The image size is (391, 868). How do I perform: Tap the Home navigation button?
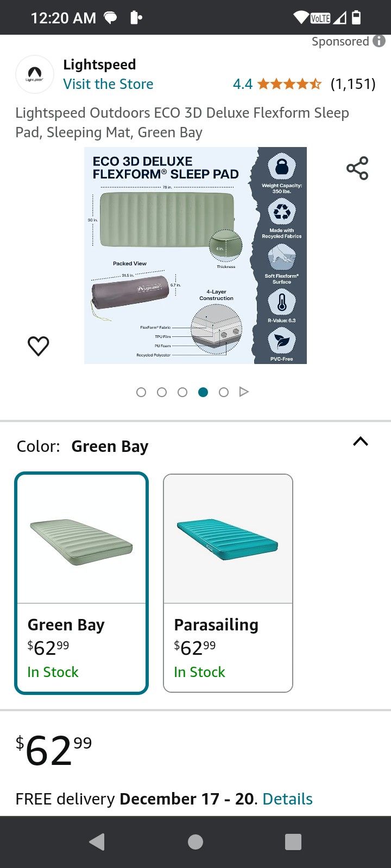195,842
